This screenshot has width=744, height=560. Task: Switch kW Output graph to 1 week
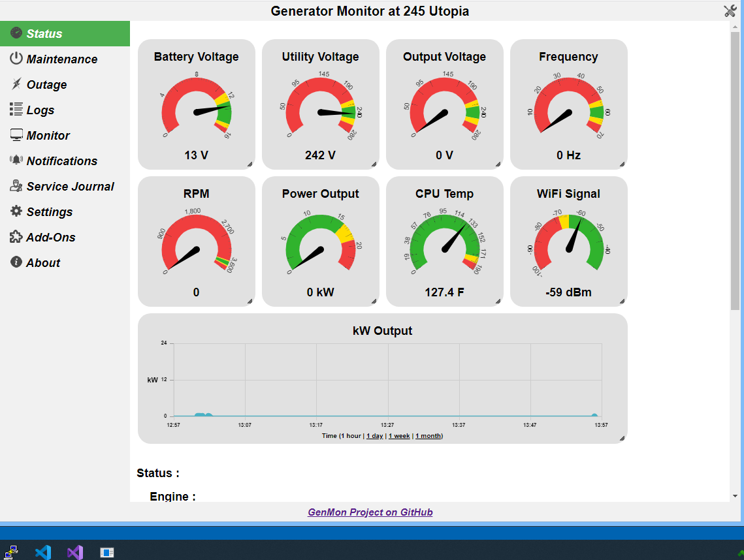pyautogui.click(x=399, y=436)
